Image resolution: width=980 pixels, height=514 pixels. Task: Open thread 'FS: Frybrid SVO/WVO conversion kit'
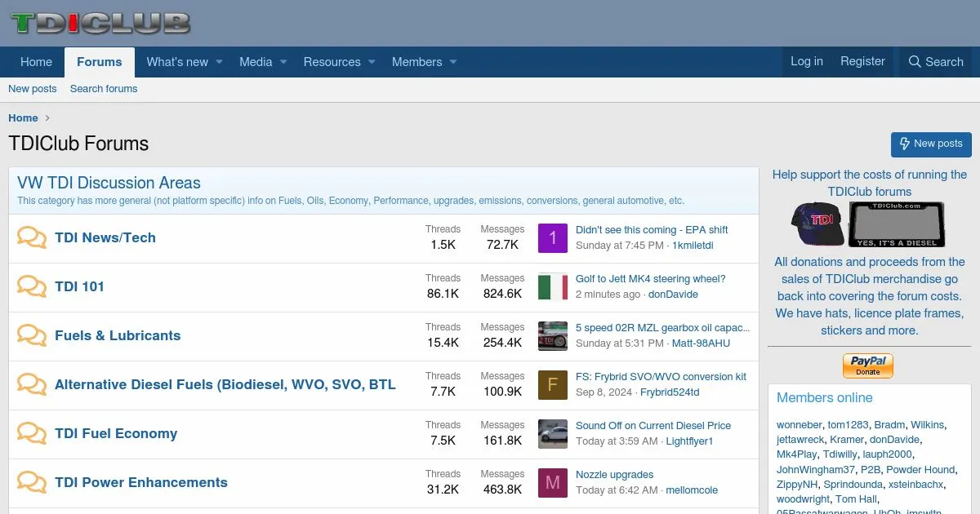point(661,377)
